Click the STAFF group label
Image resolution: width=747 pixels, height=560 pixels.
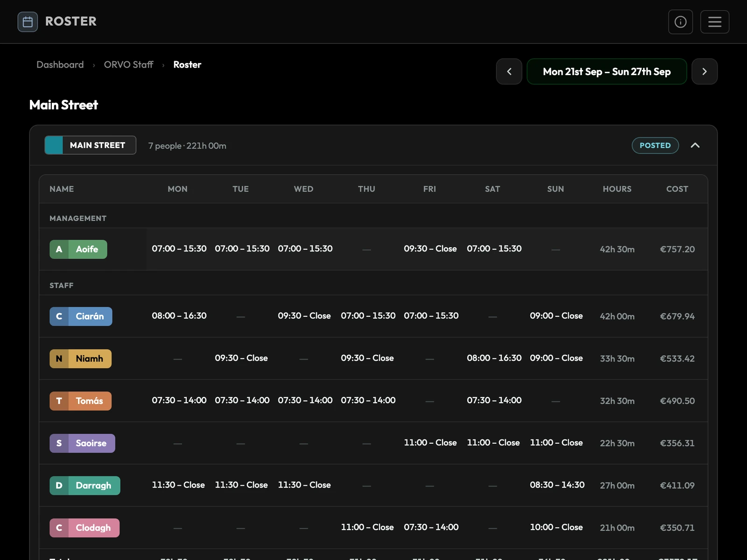coord(62,286)
